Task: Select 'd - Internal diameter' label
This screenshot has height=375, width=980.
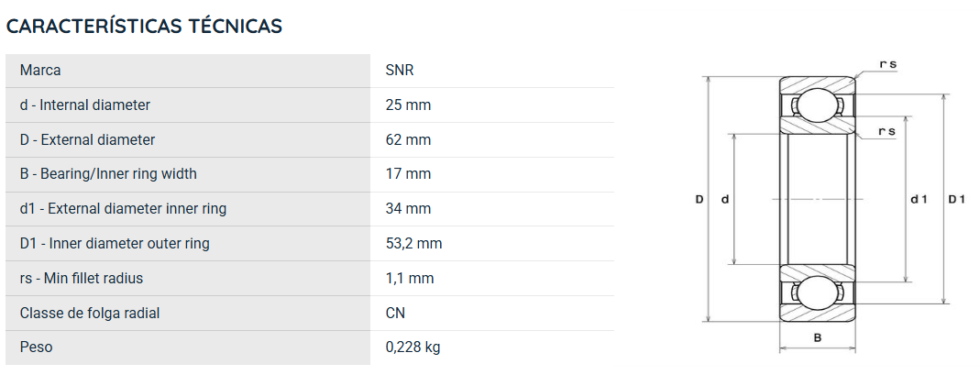Action: click(85, 105)
